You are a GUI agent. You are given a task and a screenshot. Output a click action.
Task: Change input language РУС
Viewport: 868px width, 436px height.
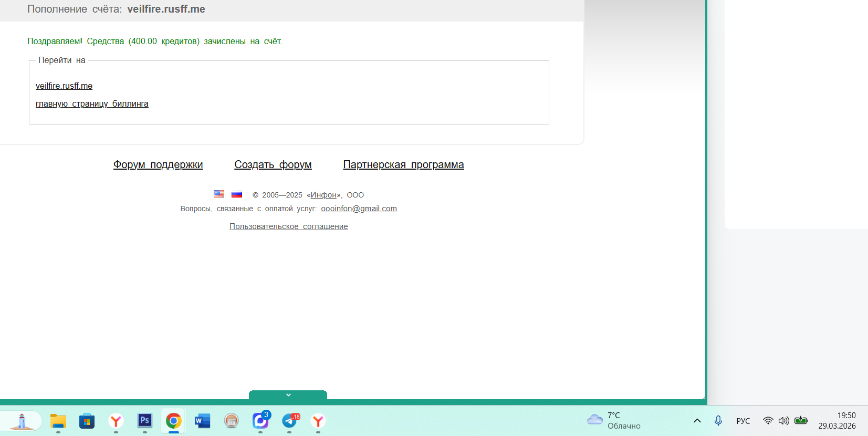click(743, 421)
